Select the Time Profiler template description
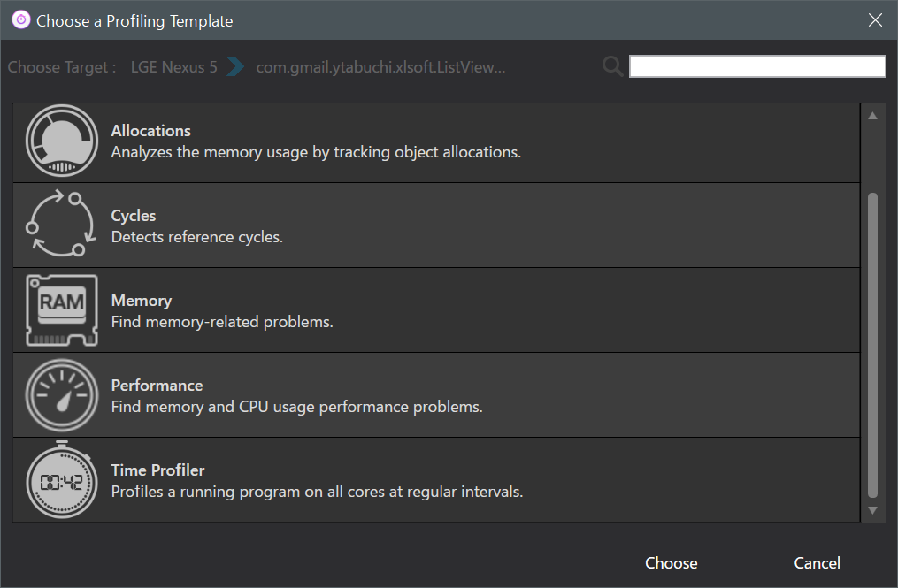898x588 pixels. (317, 492)
